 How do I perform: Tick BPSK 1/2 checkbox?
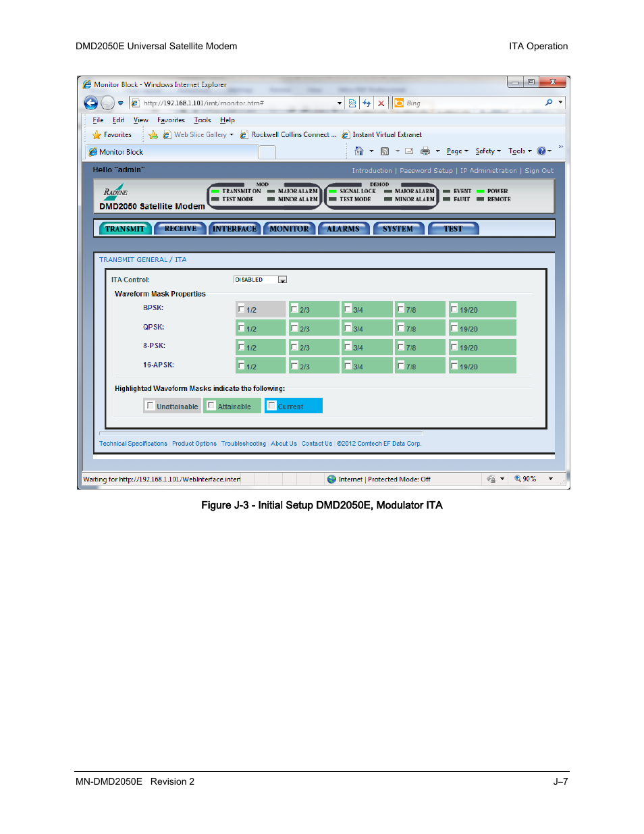(241, 309)
